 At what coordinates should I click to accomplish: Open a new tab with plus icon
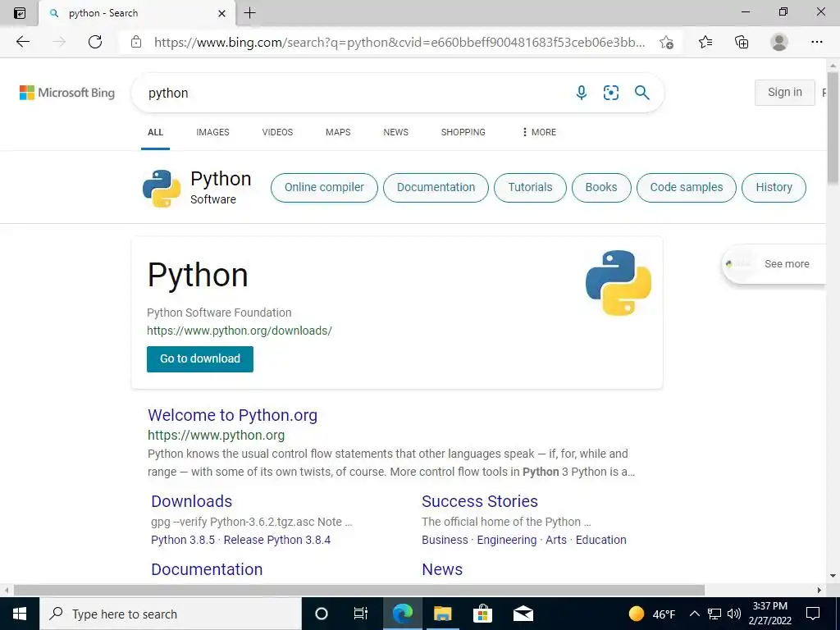coord(249,13)
